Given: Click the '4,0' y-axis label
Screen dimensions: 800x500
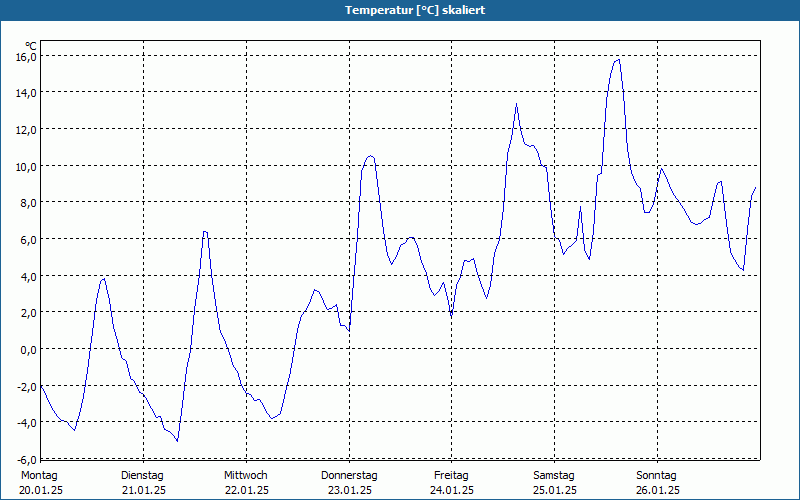Looking at the screenshot, I should (29, 276).
